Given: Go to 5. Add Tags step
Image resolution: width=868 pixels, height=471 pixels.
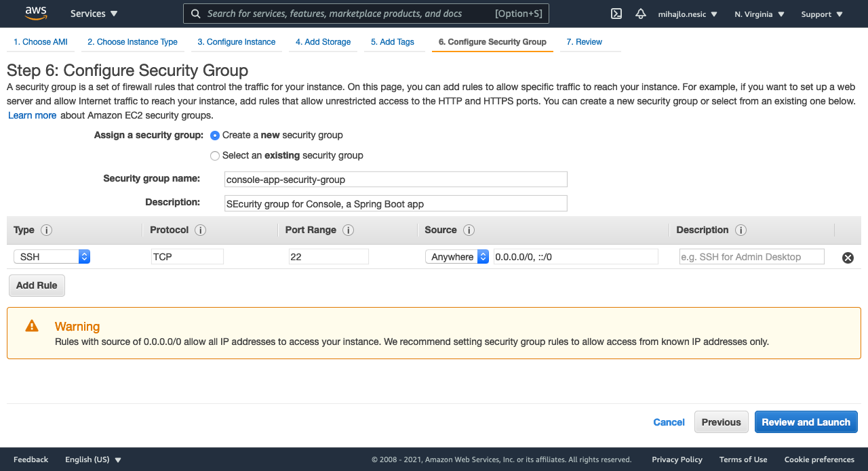Looking at the screenshot, I should [x=393, y=42].
